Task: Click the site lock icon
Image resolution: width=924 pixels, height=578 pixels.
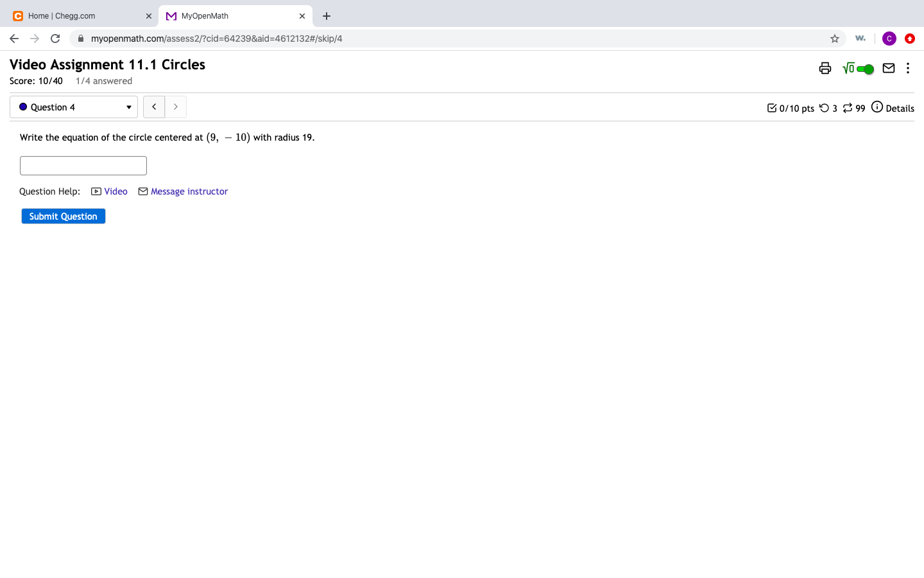Action: (x=81, y=39)
